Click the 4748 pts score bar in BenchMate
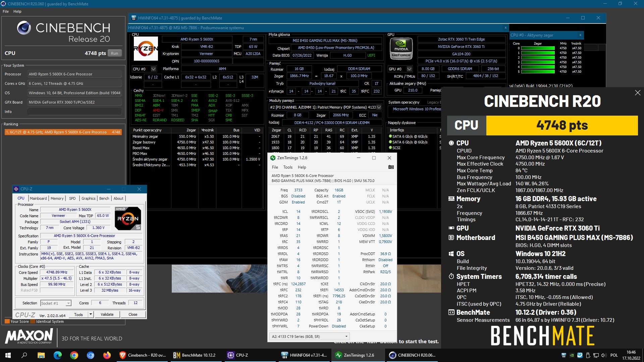Image resolution: width=644 pixels, height=362 pixels. 562,125
